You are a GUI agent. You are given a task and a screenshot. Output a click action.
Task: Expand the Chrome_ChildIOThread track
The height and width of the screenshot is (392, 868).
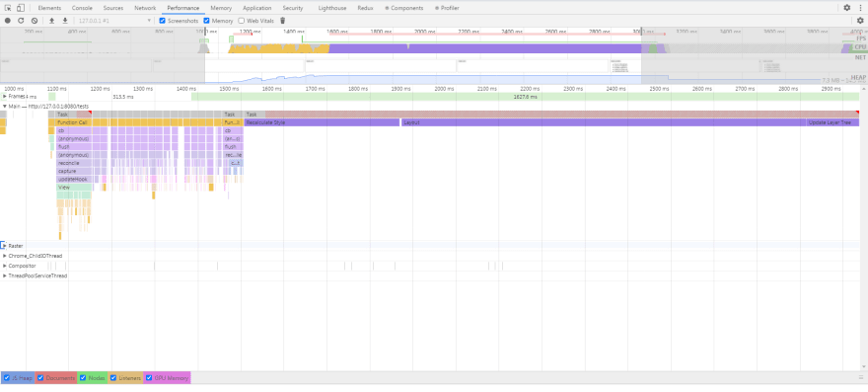tap(4, 256)
